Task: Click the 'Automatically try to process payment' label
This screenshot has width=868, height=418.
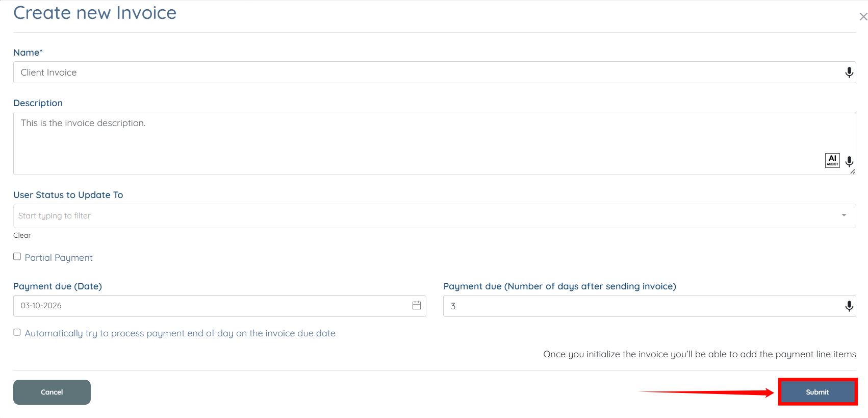Action: [180, 333]
